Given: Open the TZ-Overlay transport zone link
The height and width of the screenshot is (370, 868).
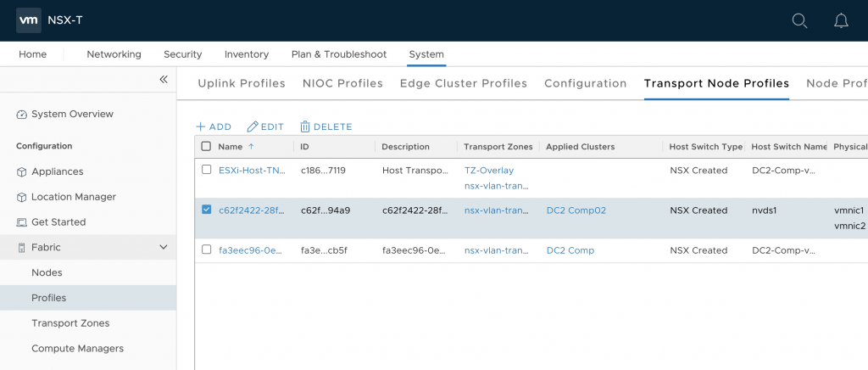Looking at the screenshot, I should pos(489,171).
